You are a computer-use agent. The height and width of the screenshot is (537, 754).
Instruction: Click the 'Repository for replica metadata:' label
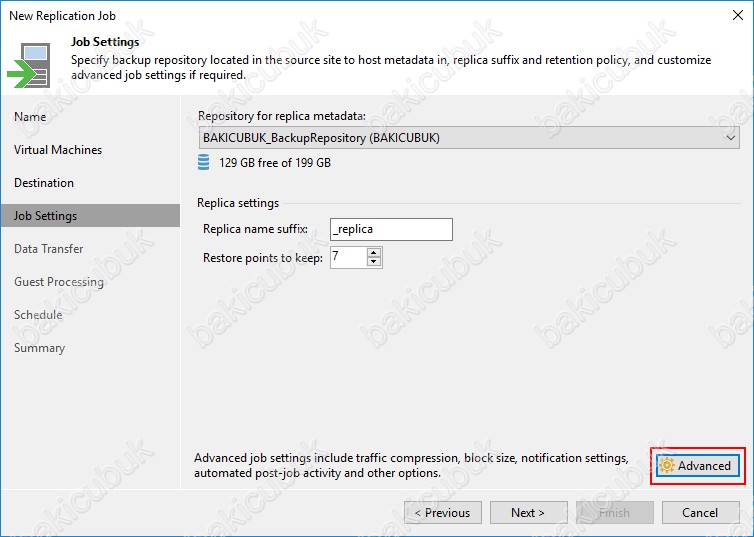(x=282, y=116)
